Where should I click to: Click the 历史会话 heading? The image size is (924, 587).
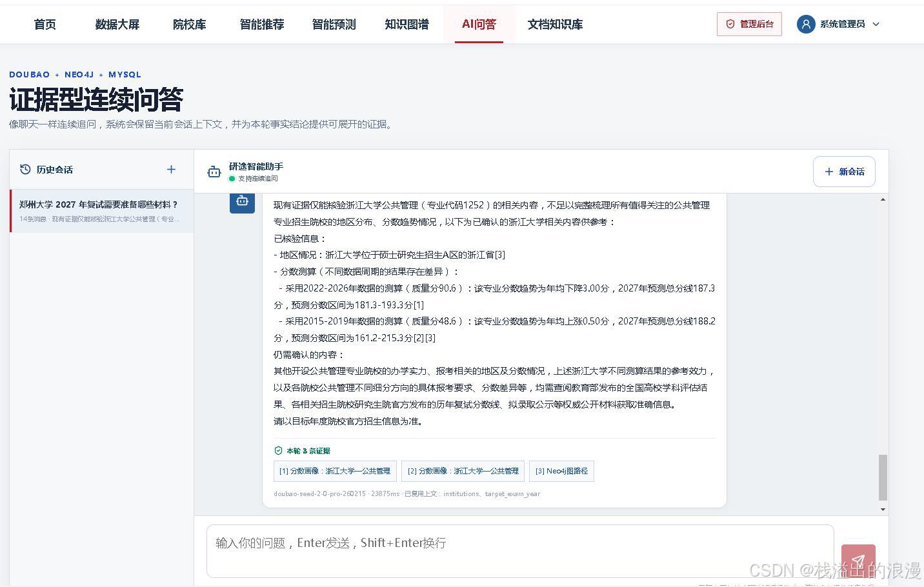55,170
